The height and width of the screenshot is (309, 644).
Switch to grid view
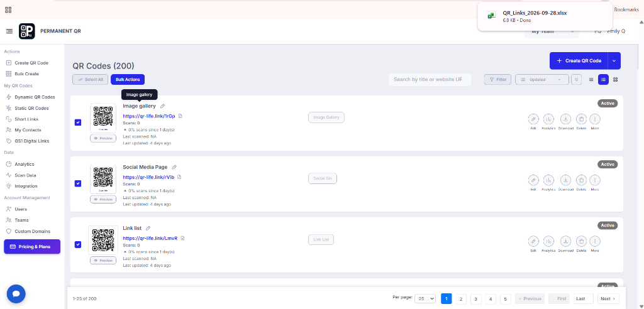[x=615, y=80]
